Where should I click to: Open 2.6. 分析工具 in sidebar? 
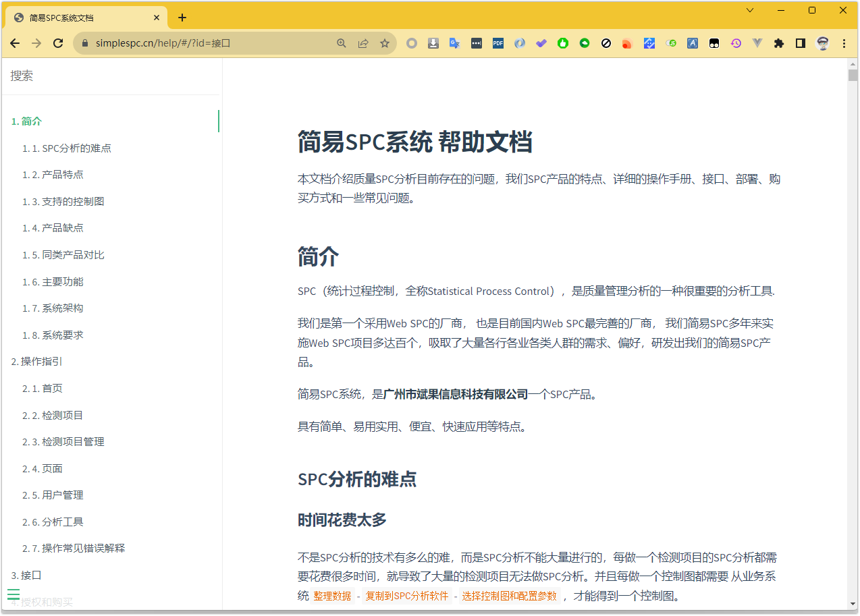(x=53, y=522)
